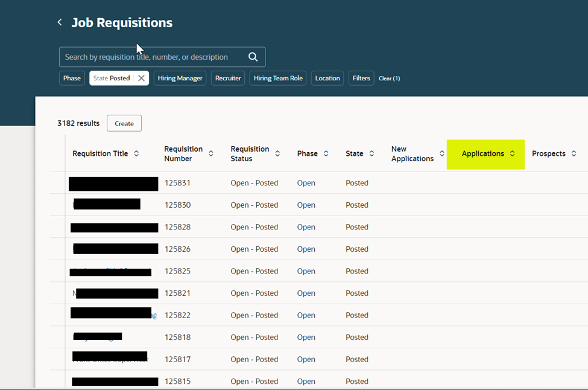Go back using the arrow beside Job Requisitions
Image resolution: width=588 pixels, height=390 pixels.
(x=60, y=22)
